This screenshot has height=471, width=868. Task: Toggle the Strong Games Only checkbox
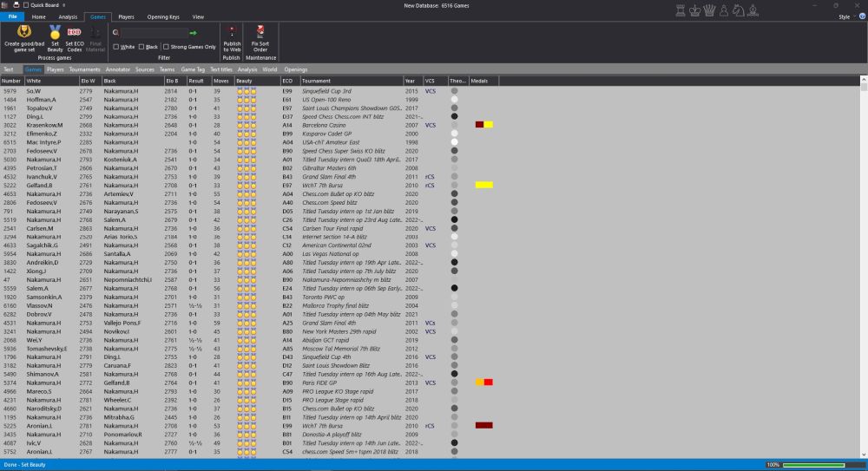click(x=165, y=47)
